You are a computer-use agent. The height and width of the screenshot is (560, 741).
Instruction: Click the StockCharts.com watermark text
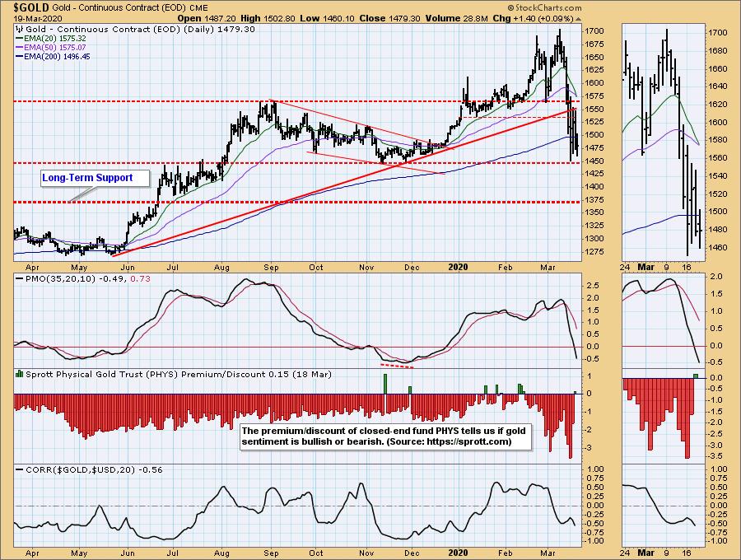coord(545,8)
